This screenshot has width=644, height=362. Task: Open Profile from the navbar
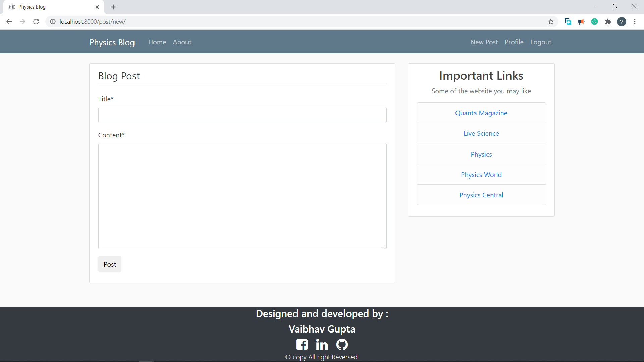(x=514, y=42)
